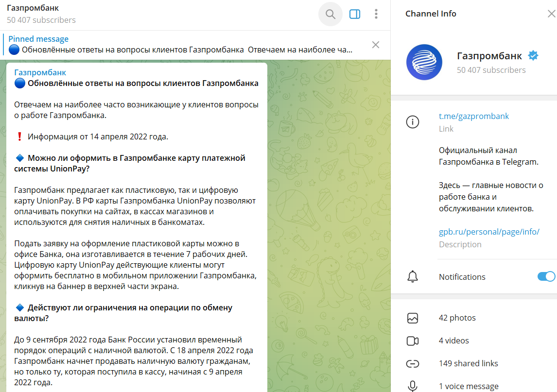Click the Channel Info heading
The image size is (557, 392).
pos(431,14)
